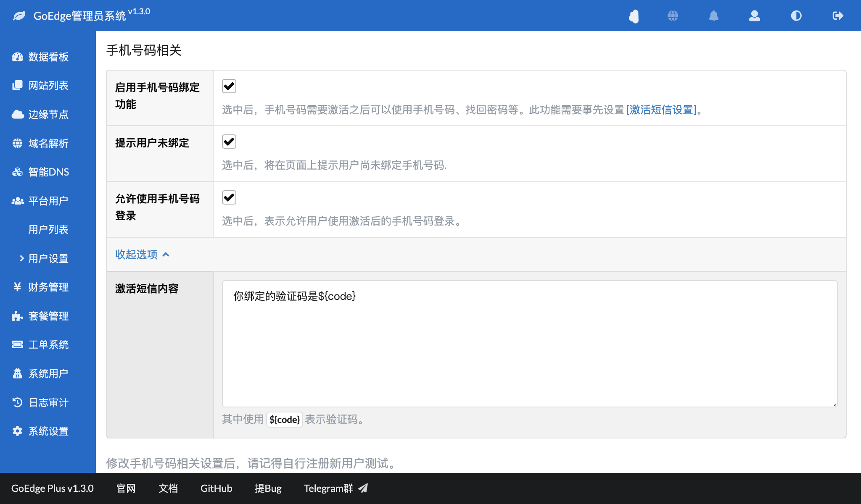Click the gear icon beside 系统设置
Image resolution: width=861 pixels, height=504 pixels.
click(18, 431)
